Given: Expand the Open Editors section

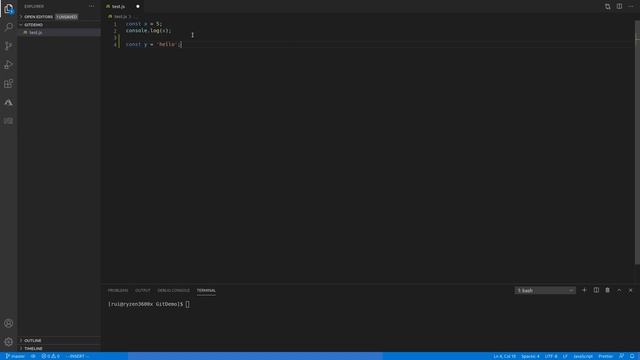Looking at the screenshot, I should tap(38, 17).
